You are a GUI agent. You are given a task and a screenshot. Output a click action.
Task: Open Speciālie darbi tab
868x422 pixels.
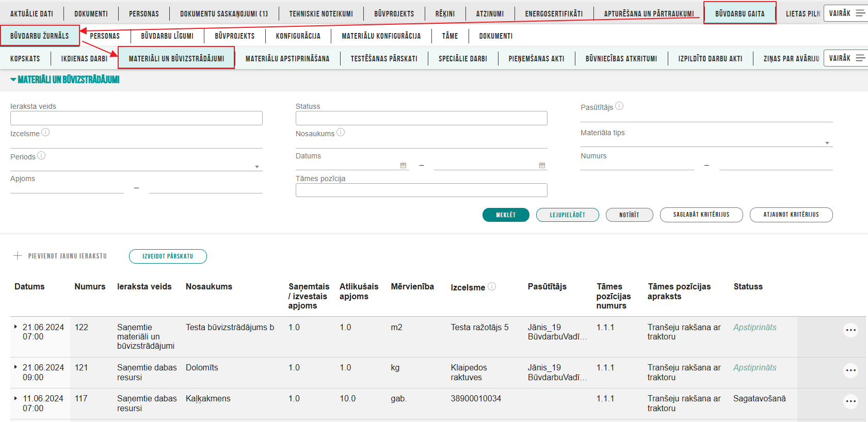pos(463,59)
